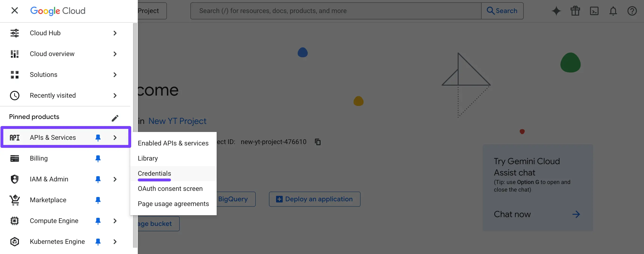Open the OAuth consent screen menu entry
644x254 pixels.
click(x=170, y=188)
